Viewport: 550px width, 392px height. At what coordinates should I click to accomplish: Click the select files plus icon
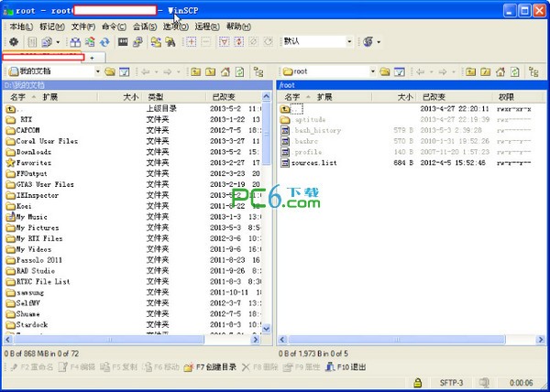click(x=191, y=42)
